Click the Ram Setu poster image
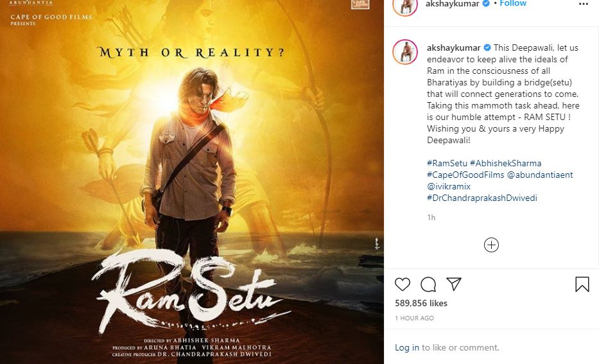The width and height of the screenshot is (599, 364). click(x=192, y=182)
